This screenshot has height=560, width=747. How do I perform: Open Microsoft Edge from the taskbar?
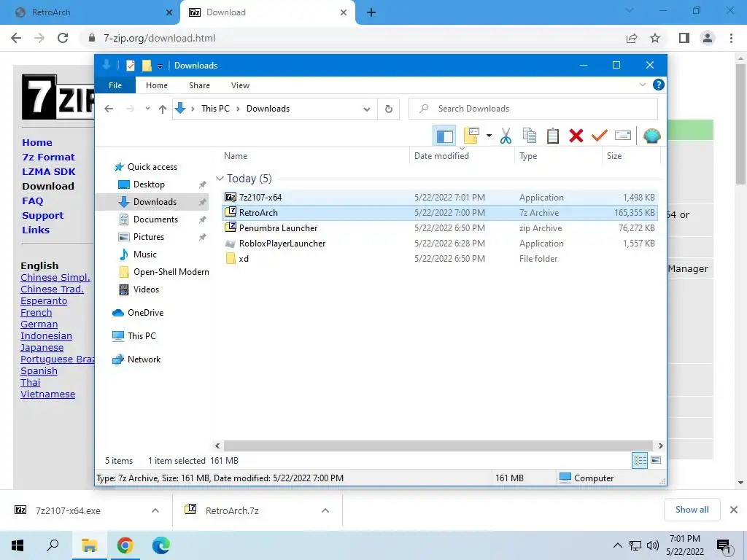point(161,545)
